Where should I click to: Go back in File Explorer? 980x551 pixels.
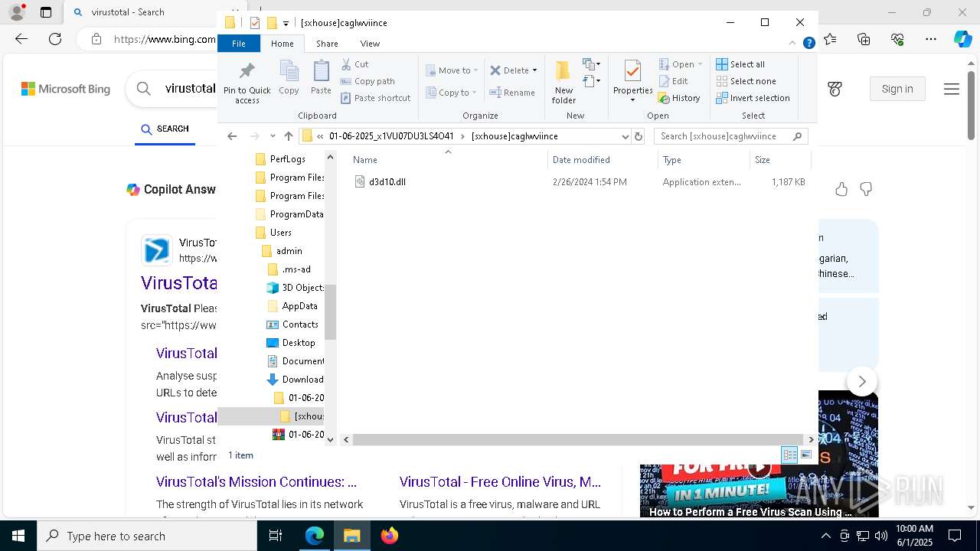tap(232, 136)
